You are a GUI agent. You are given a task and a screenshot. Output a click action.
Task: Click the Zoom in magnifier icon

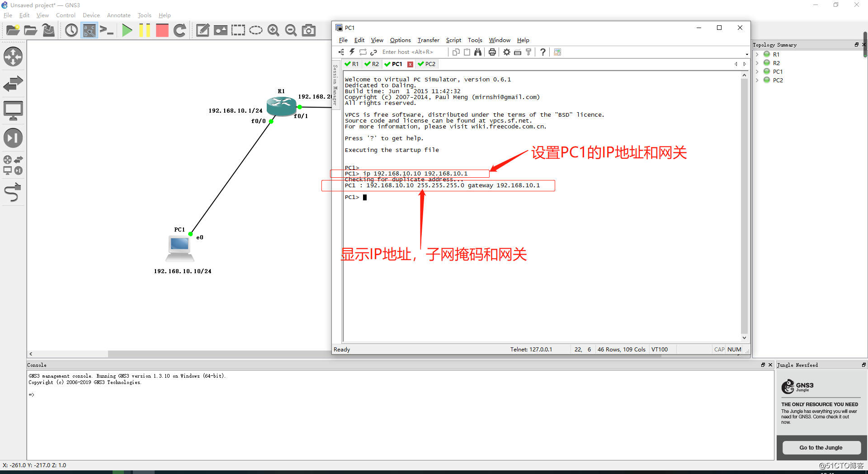point(274,30)
